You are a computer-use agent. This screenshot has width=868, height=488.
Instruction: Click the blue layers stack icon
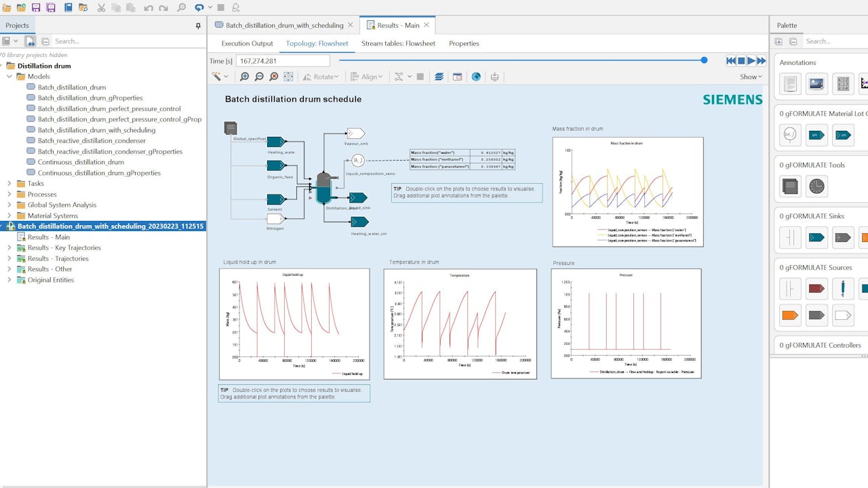(439, 77)
